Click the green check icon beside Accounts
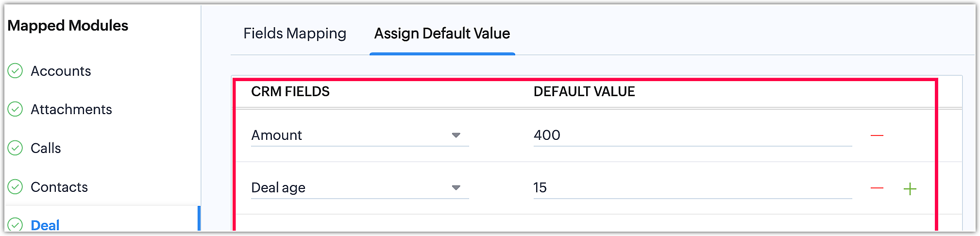 16,71
